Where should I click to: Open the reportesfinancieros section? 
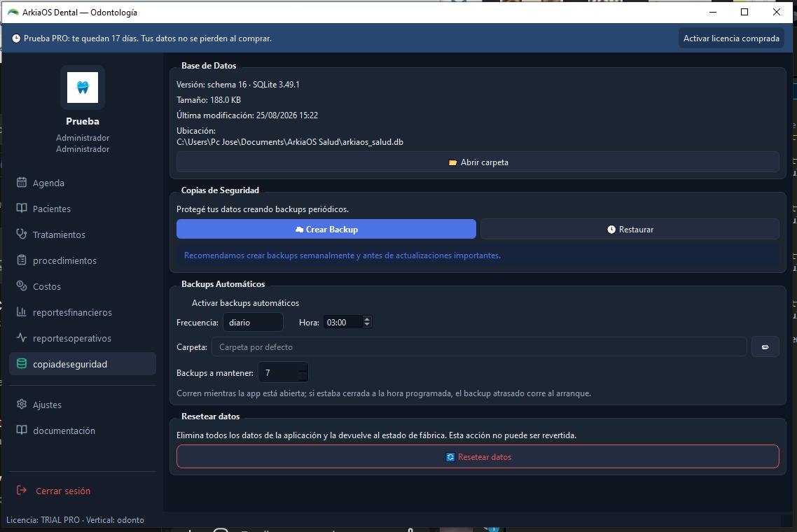click(83, 312)
